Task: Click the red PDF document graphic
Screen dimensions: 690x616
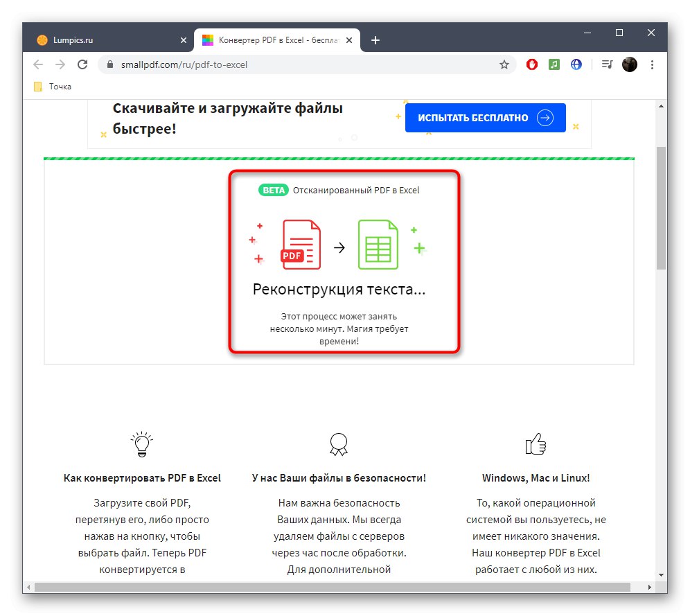Action: pos(301,243)
